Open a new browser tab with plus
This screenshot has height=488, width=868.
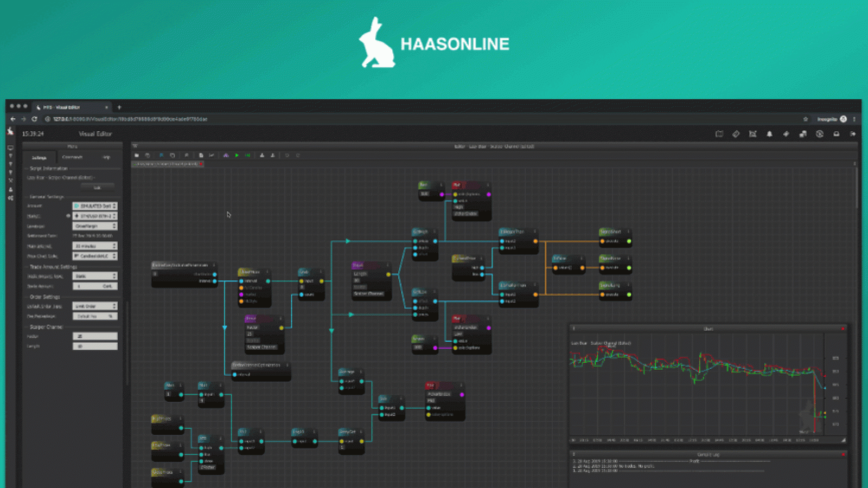[119, 107]
